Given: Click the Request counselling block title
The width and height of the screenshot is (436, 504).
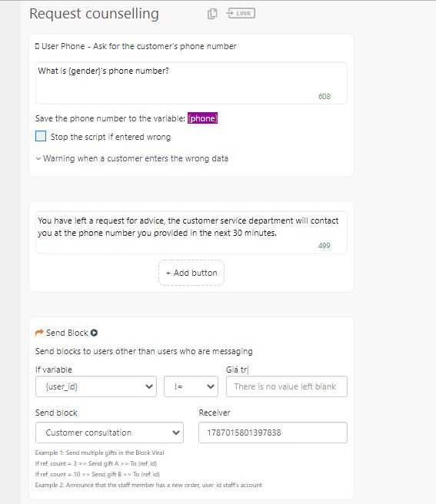Looking at the screenshot, I should [x=94, y=14].
